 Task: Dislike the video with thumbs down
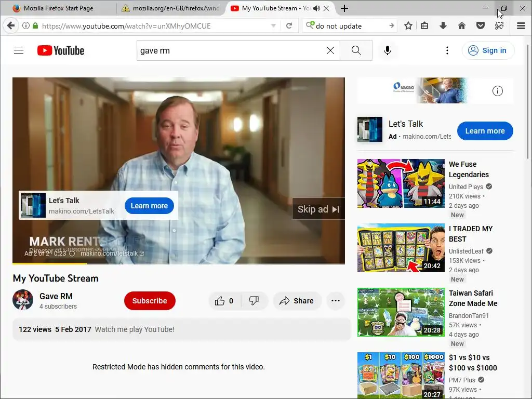(254, 301)
